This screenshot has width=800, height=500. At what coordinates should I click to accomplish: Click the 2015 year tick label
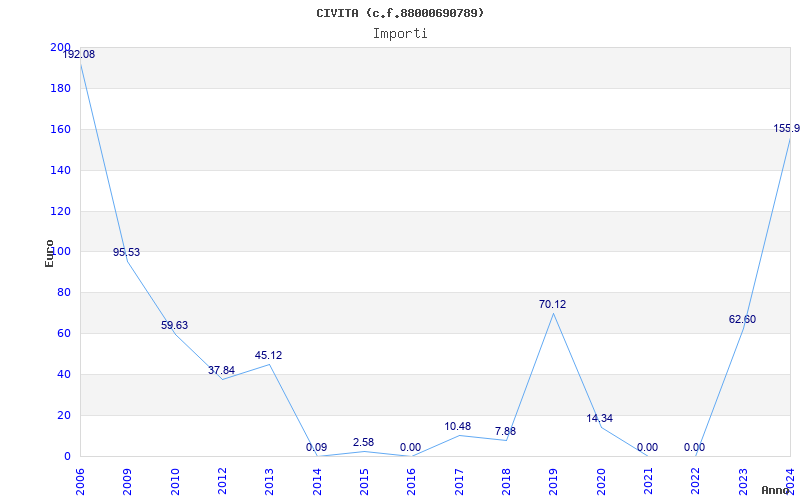click(364, 482)
